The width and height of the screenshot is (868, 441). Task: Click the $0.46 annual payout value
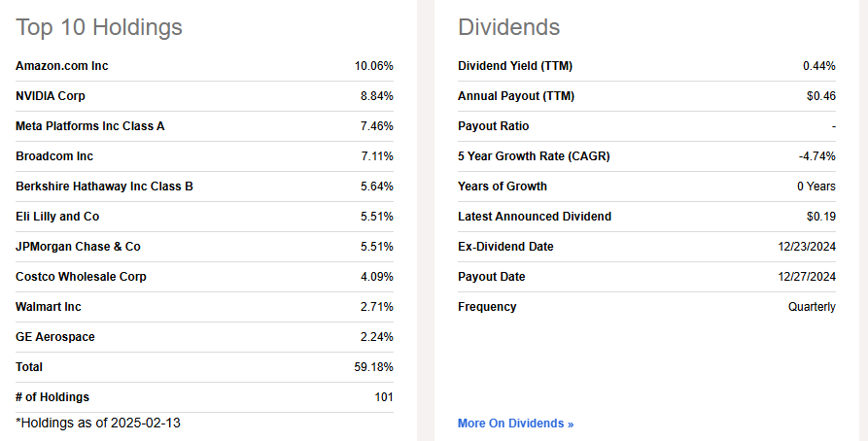(x=821, y=96)
